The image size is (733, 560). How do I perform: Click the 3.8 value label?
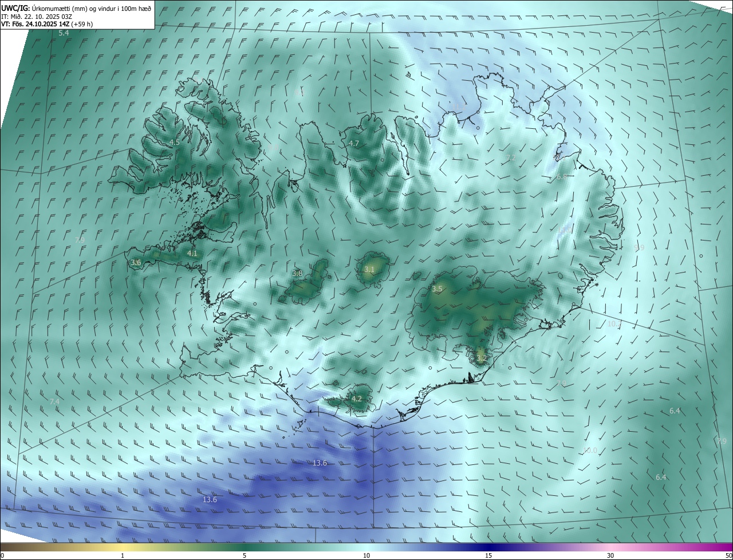297,274
